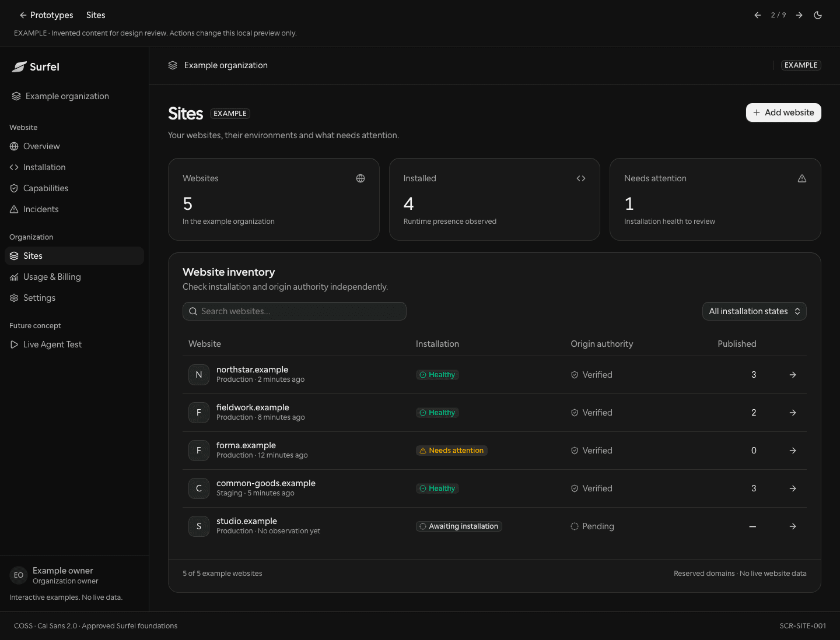Image resolution: width=840 pixels, height=640 pixels.
Task: Go to next prototype arrow
Action: click(x=799, y=15)
